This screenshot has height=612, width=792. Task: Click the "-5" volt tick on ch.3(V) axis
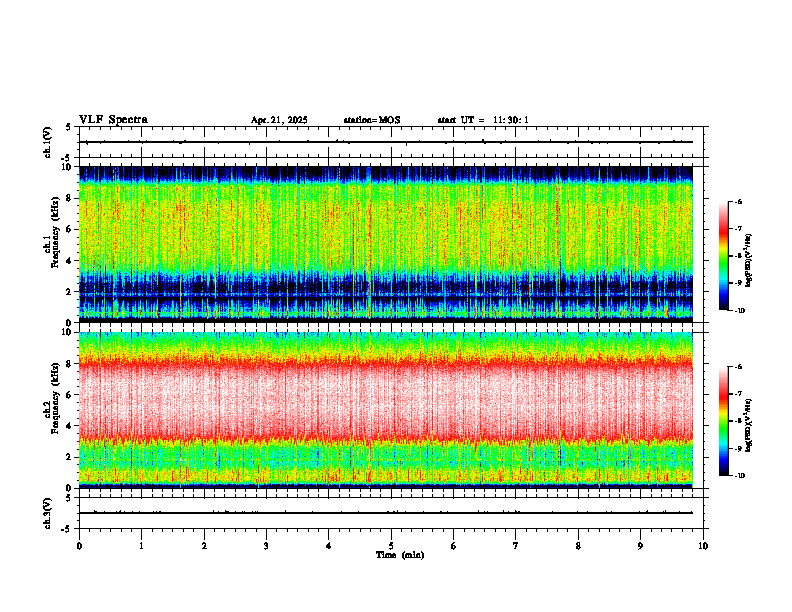(x=66, y=529)
